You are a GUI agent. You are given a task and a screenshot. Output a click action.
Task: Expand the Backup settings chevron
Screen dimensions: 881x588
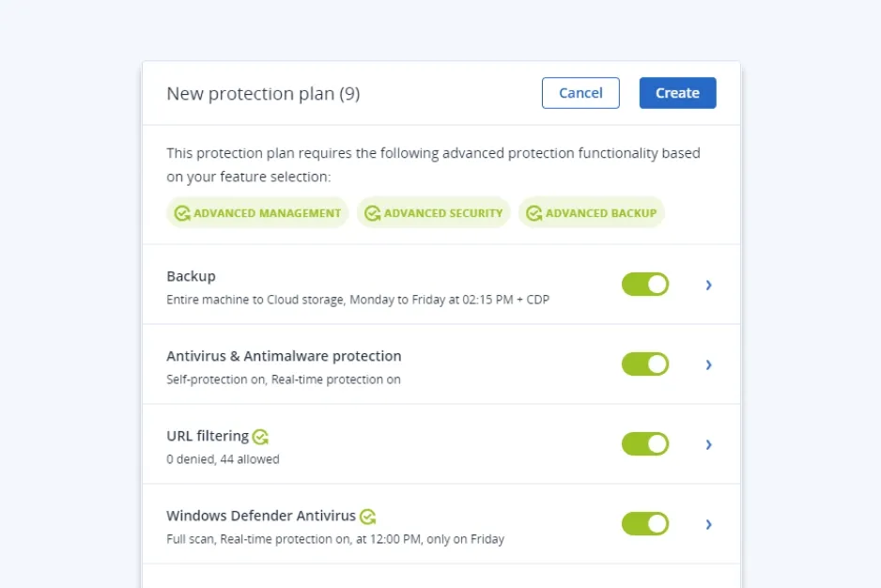point(709,285)
